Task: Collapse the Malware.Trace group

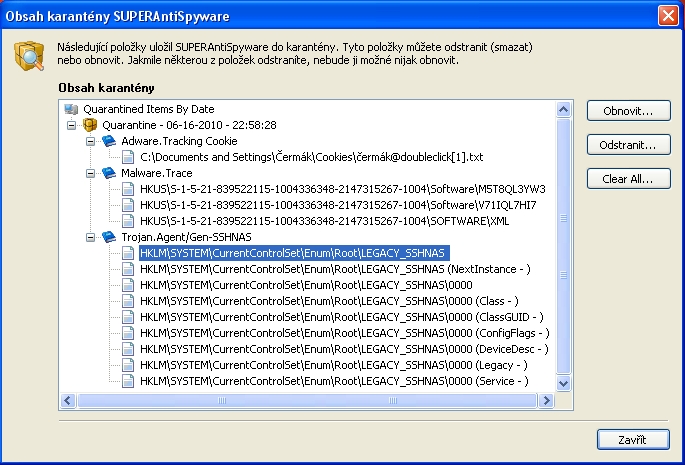Action: [x=90, y=173]
